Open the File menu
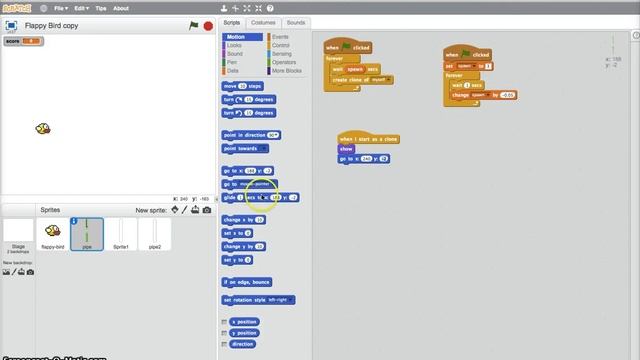The image size is (640, 360). coord(61,8)
